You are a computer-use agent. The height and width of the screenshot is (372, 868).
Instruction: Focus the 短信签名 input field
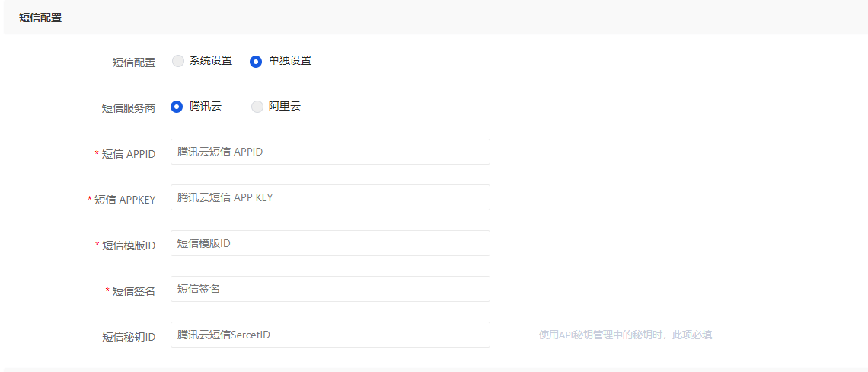330,289
